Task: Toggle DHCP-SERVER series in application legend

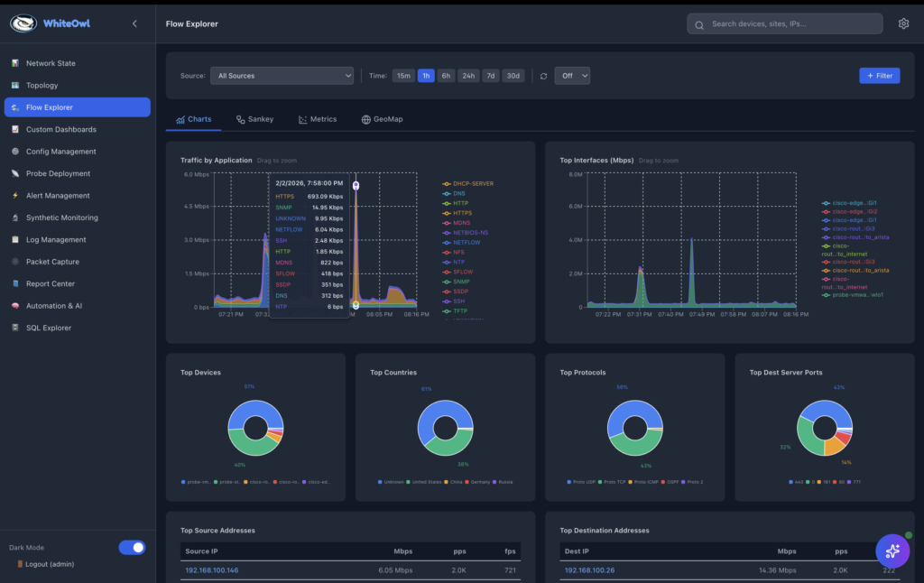Action: [x=473, y=184]
